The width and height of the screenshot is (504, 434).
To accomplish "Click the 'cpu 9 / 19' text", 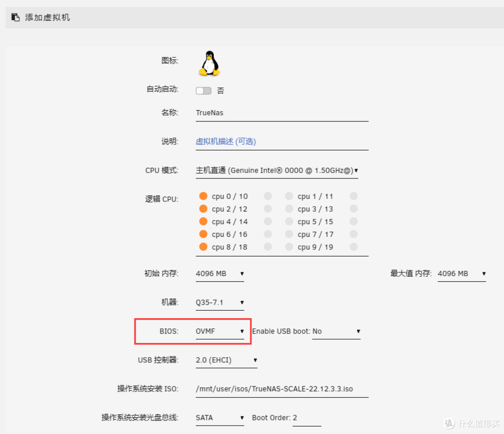I will coord(315,247).
